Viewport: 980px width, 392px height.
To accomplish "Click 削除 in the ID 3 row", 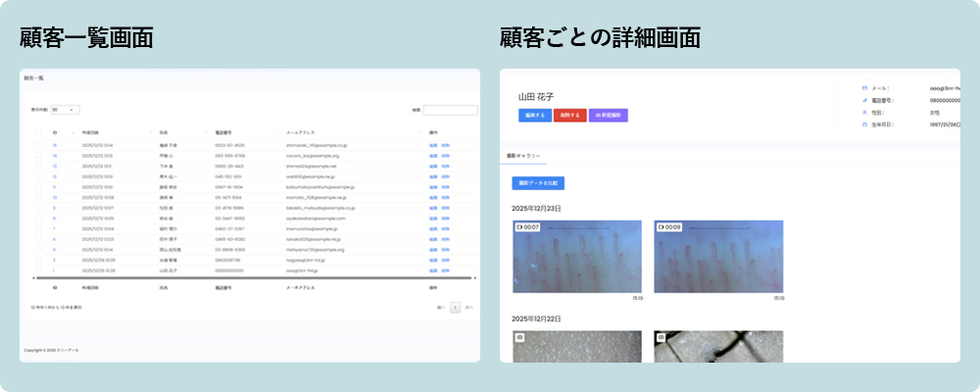I will point(445,260).
